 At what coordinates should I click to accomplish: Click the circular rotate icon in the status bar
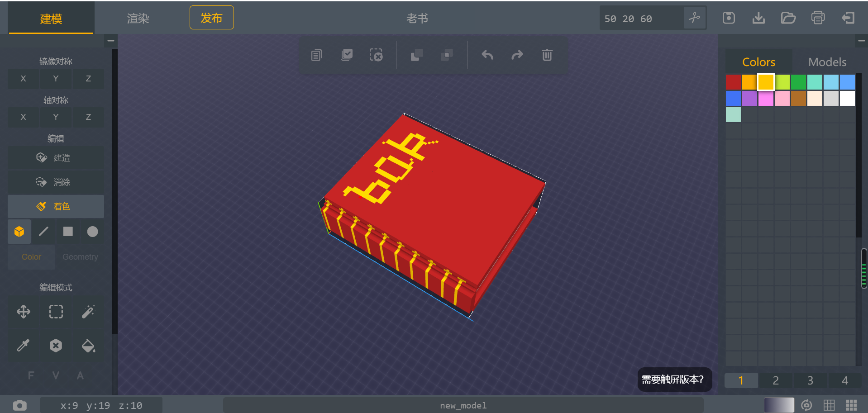(x=806, y=405)
